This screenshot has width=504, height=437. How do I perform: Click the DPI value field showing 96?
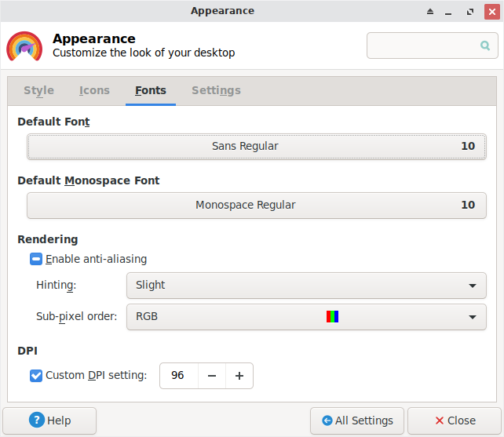tap(179, 376)
